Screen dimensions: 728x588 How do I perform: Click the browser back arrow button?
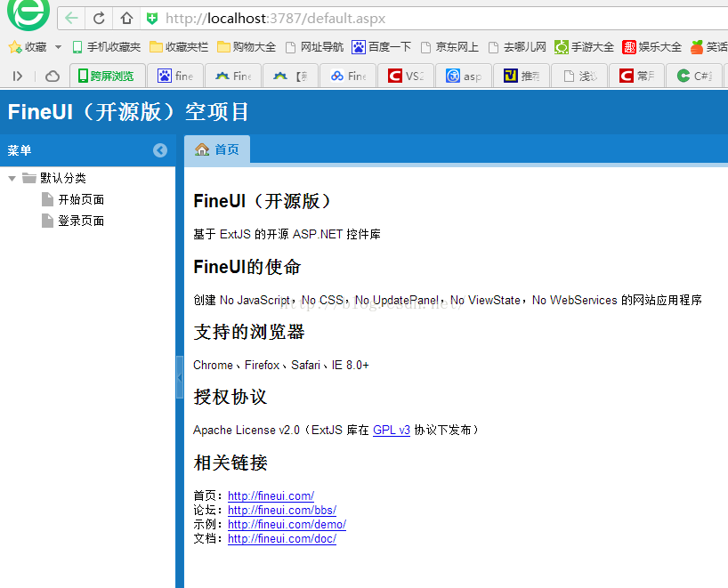(71, 19)
